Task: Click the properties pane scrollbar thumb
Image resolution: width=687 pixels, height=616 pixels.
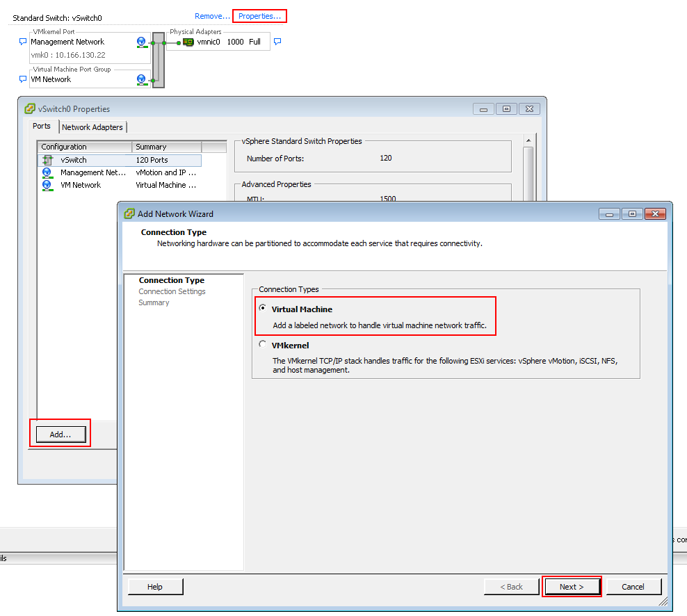Action: [x=528, y=174]
